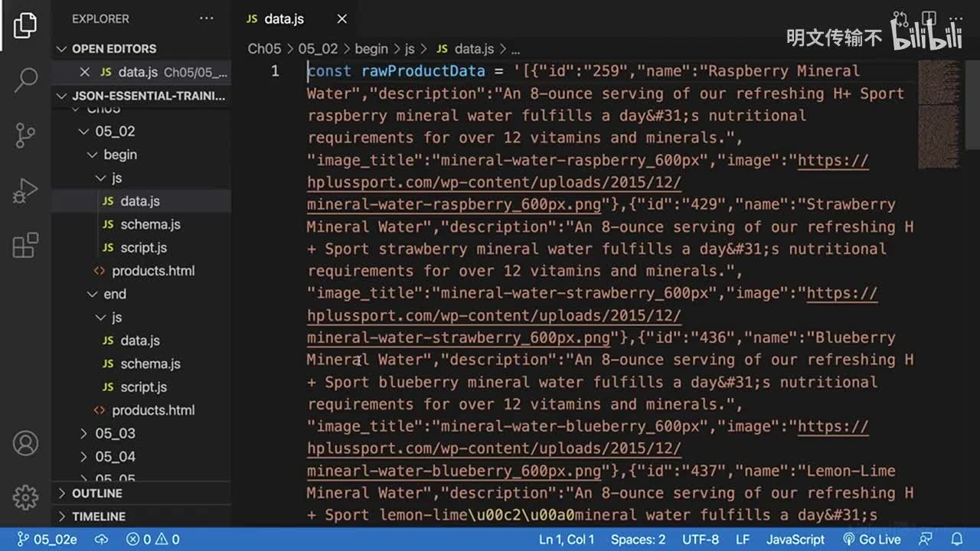
Task: Expand the OUTLINE section
Action: pyautogui.click(x=142, y=494)
